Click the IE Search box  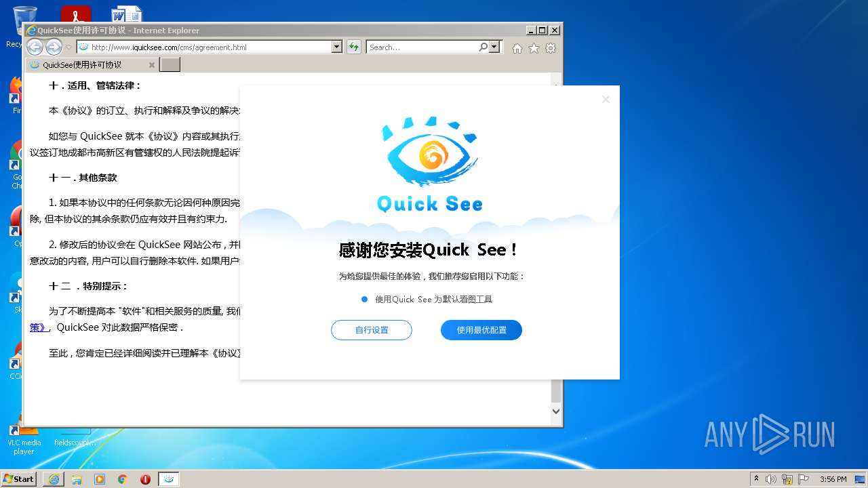(x=422, y=47)
